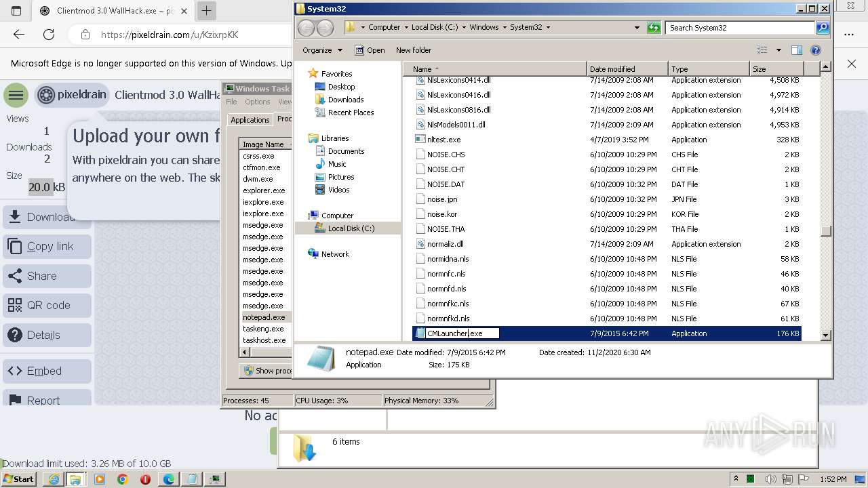Sort by Date modified column header

point(627,69)
